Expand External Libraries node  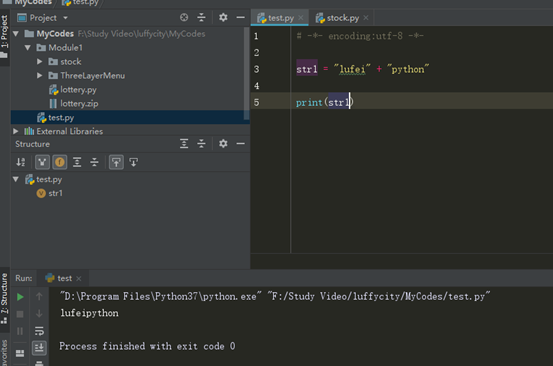[16, 131]
